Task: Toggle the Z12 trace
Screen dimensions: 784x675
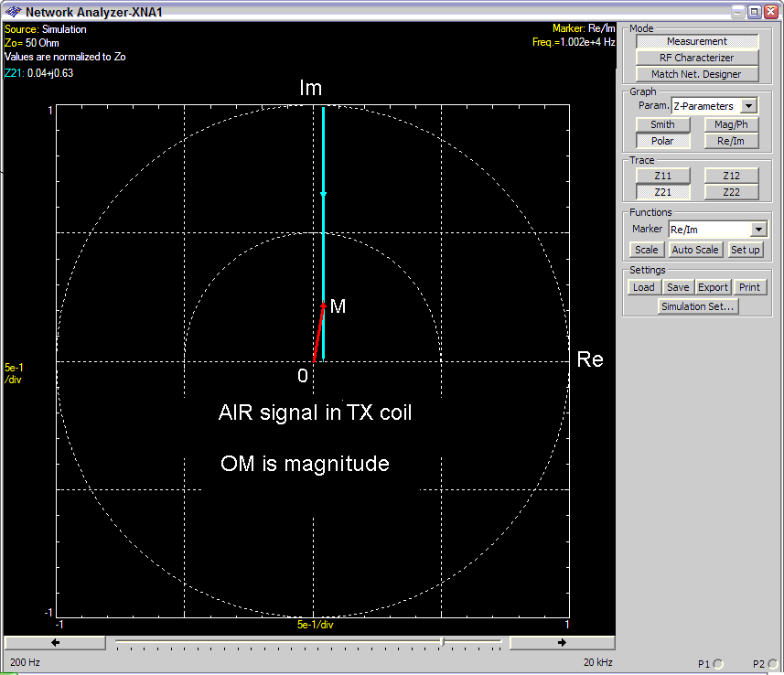Action: click(731, 176)
